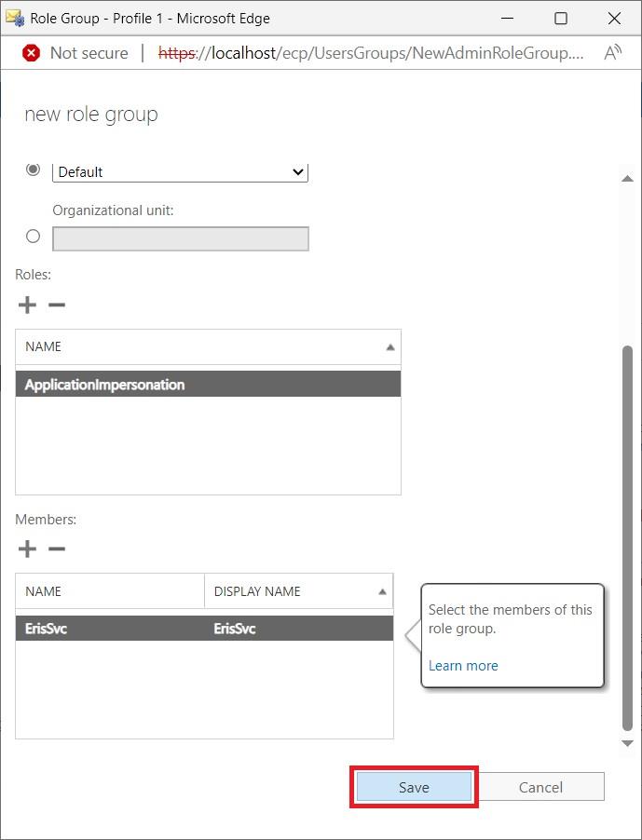This screenshot has height=840, width=642.
Task: Open the Default write scope dropdown
Action: pos(181,171)
